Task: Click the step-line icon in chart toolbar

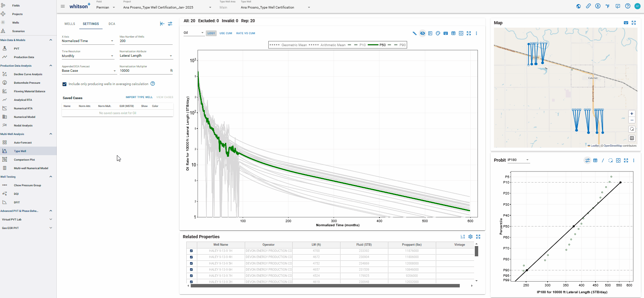Action: click(415, 33)
